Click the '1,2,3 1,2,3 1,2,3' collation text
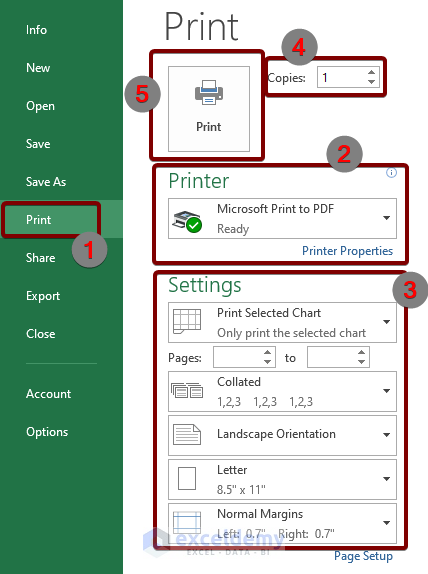This screenshot has width=428, height=574. tap(265, 402)
